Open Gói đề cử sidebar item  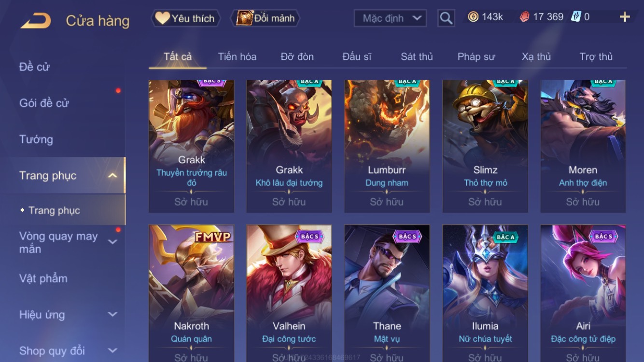[44, 103]
